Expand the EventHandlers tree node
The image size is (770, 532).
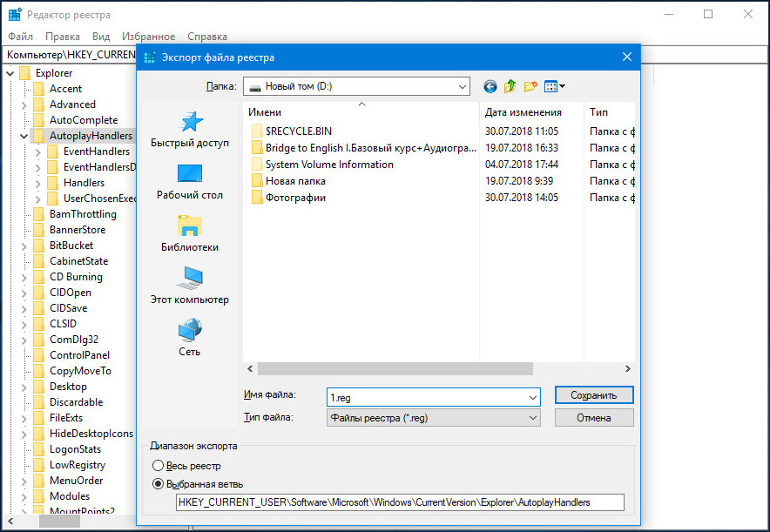coord(38,152)
